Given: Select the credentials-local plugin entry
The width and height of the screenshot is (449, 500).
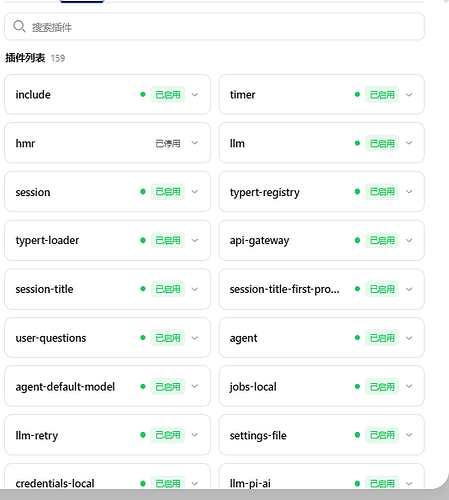Looking at the screenshot, I should (107, 477).
